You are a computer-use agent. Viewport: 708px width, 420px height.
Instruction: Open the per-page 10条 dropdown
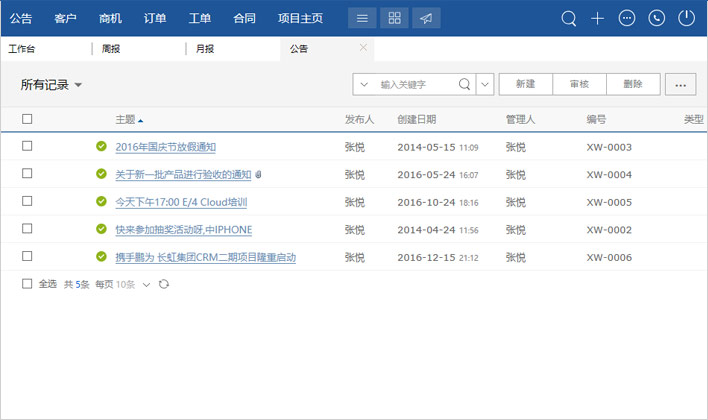[146, 284]
